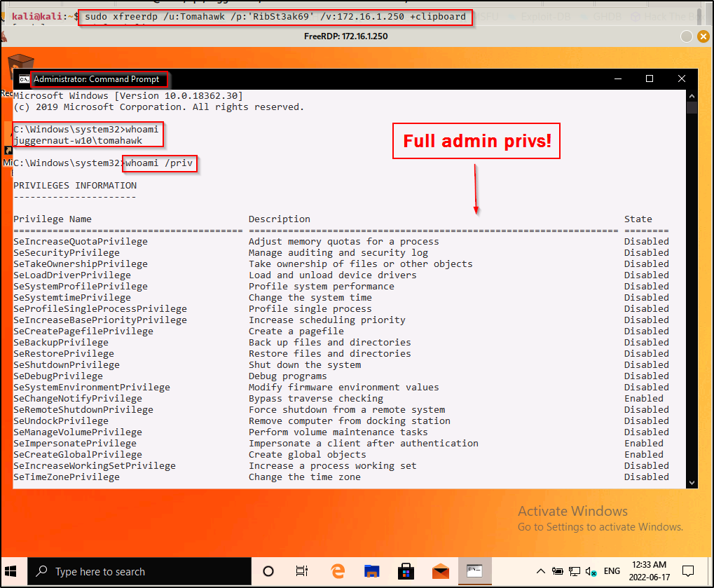This screenshot has height=588, width=714.
Task: Show hidden system tray icons
Action: coord(540,571)
